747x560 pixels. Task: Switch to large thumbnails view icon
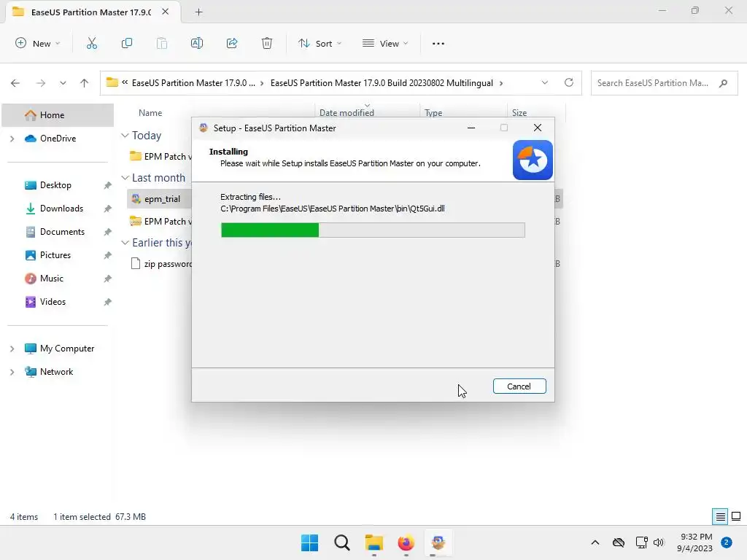click(736, 516)
